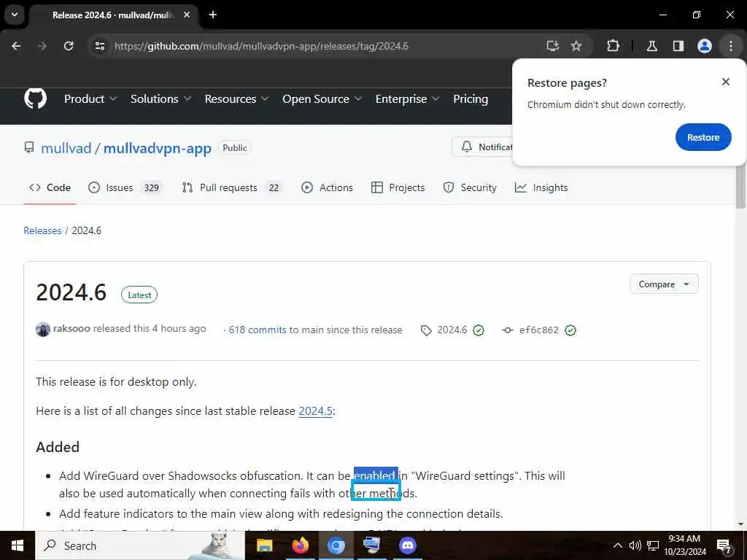This screenshot has width=747, height=560.
Task: Open the tab search dropdown arrow
Action: (15, 15)
